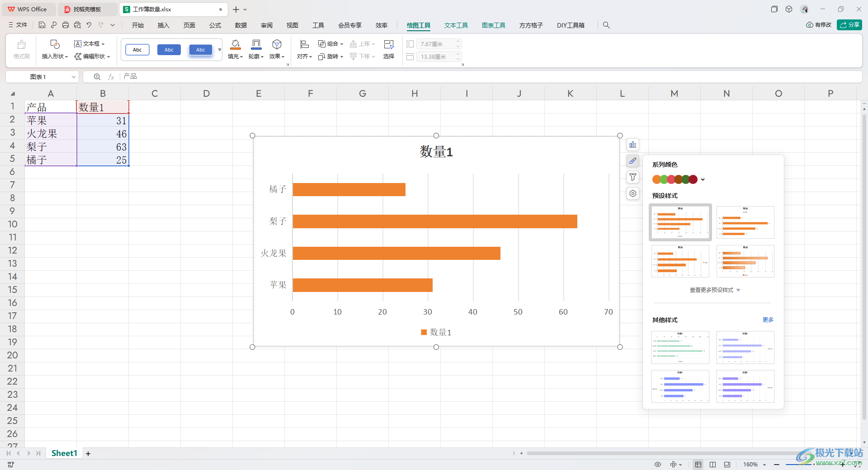868x470 pixels.
Task: Click the 梨子 bar in the chart
Action: (435, 221)
